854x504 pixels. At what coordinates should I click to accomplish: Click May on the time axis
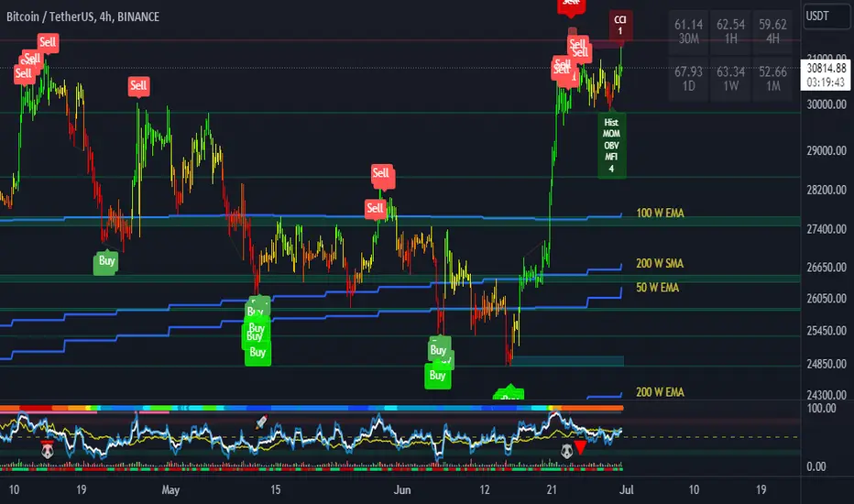pyautogui.click(x=170, y=490)
